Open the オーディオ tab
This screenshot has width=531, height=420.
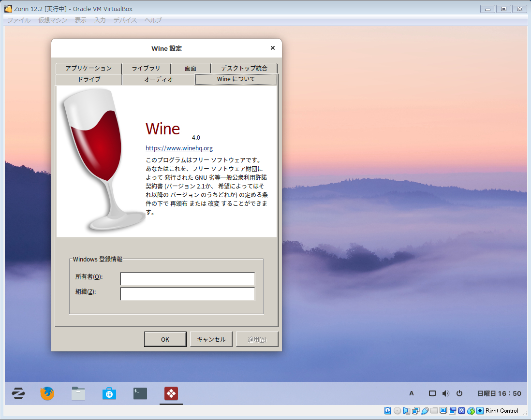coord(159,79)
